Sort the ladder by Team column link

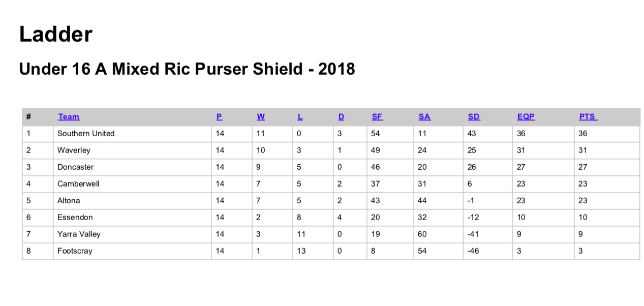point(69,117)
